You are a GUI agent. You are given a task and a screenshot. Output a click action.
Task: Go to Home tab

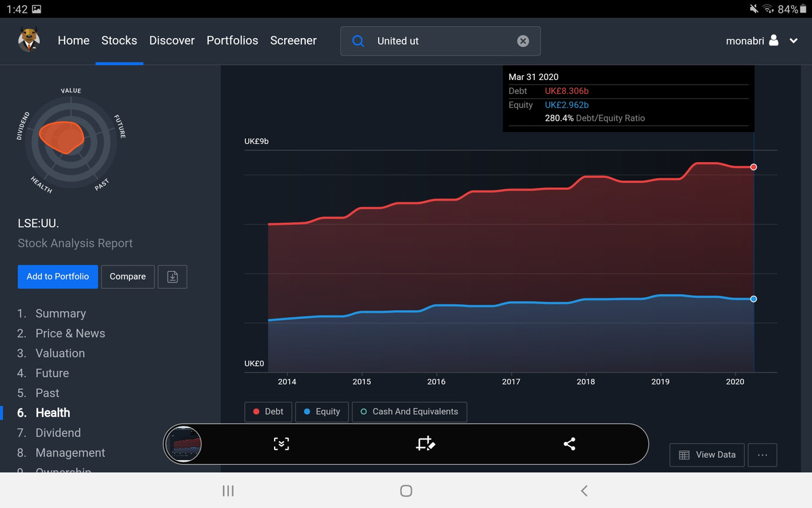coord(74,41)
